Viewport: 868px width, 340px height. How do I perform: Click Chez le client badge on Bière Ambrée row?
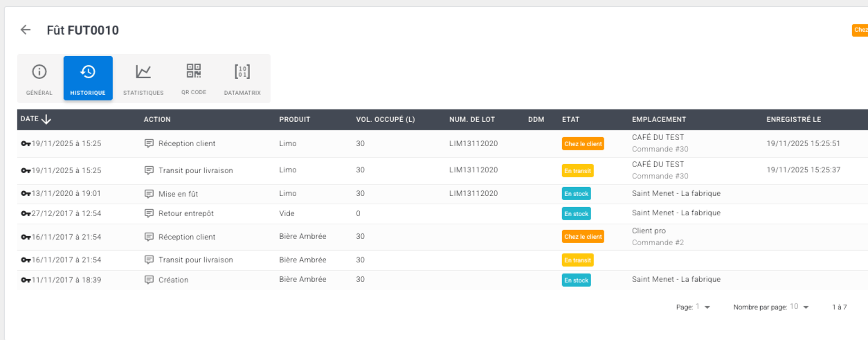coord(583,237)
